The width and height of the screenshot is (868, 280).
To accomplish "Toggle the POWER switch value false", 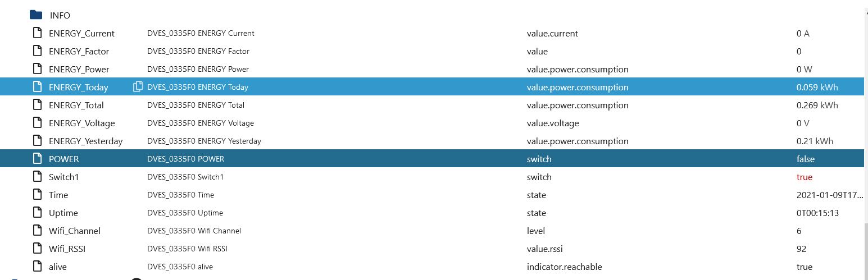I will point(805,159).
